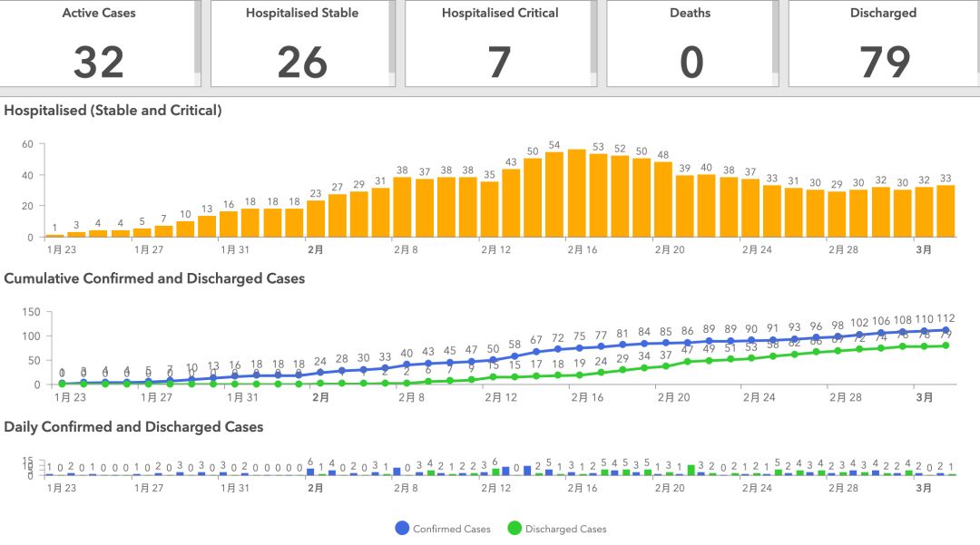The image size is (980, 545).
Task: Select the blue cumulative data point labeled 58
Action: (514, 356)
